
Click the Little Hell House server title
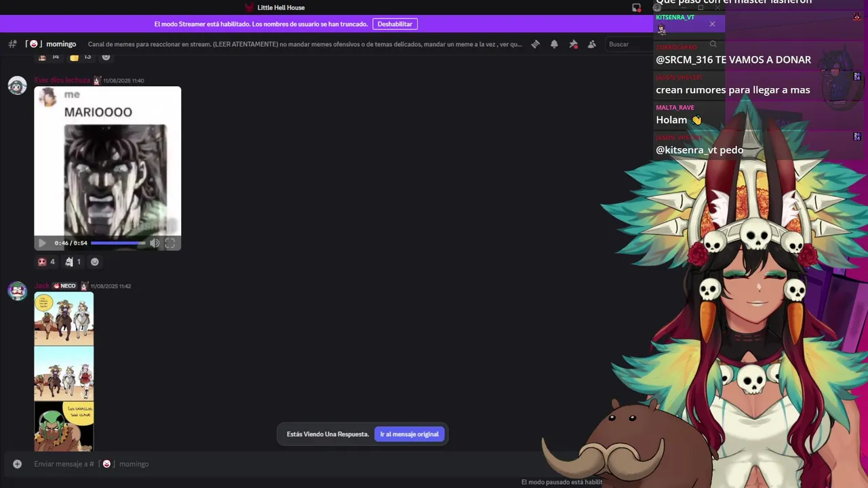click(281, 7)
